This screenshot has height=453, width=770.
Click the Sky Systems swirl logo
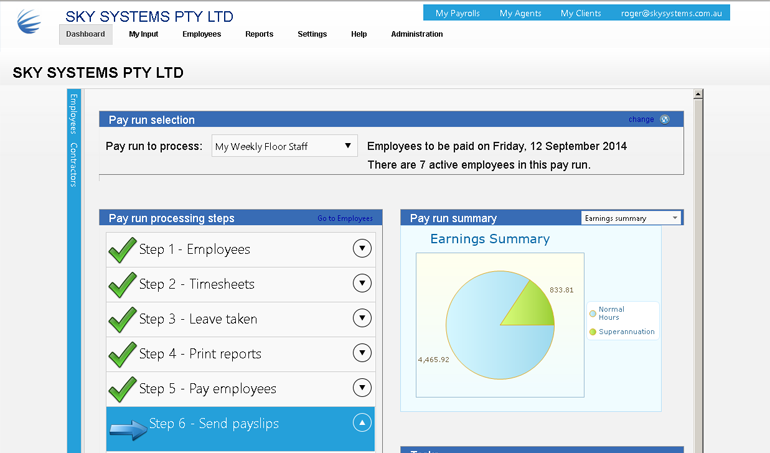click(x=29, y=22)
